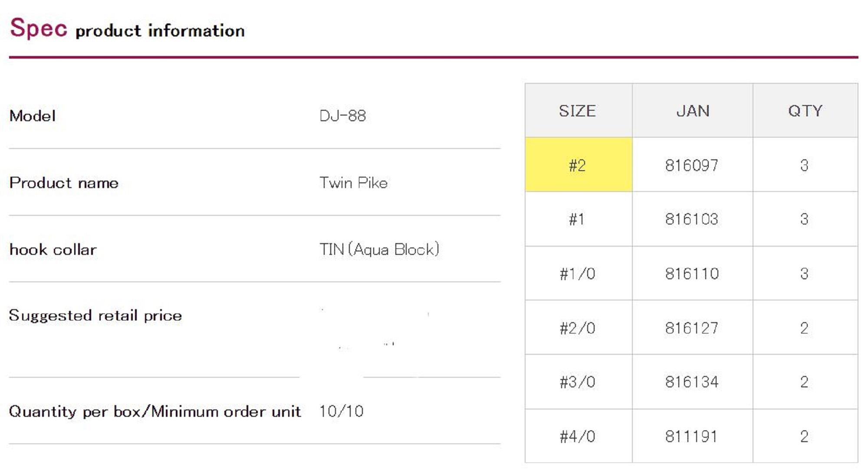The width and height of the screenshot is (868, 472).
Task: Select the #1 size cell
Action: click(x=577, y=219)
